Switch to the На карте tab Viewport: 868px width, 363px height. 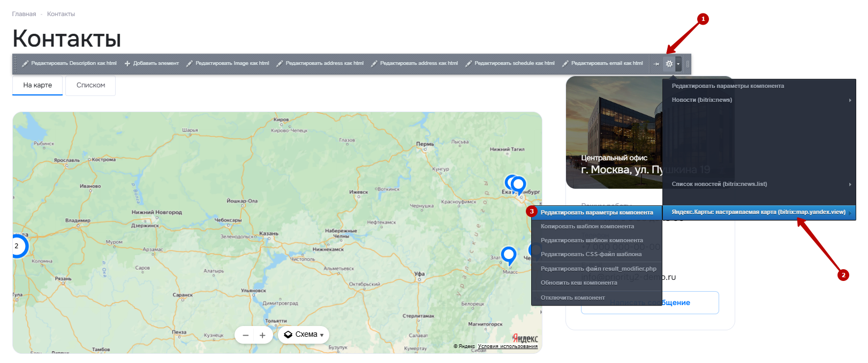click(x=37, y=85)
